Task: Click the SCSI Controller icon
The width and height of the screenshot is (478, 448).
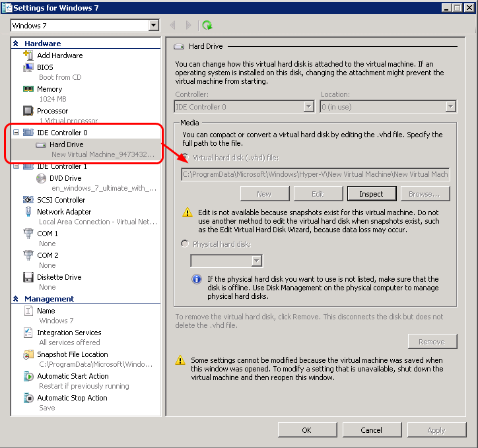Action: click(x=28, y=200)
